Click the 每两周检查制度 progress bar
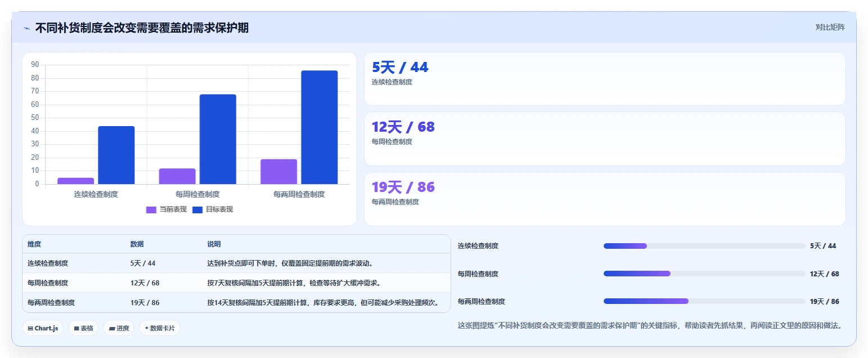Screen dimensions: 868x358 704,301
